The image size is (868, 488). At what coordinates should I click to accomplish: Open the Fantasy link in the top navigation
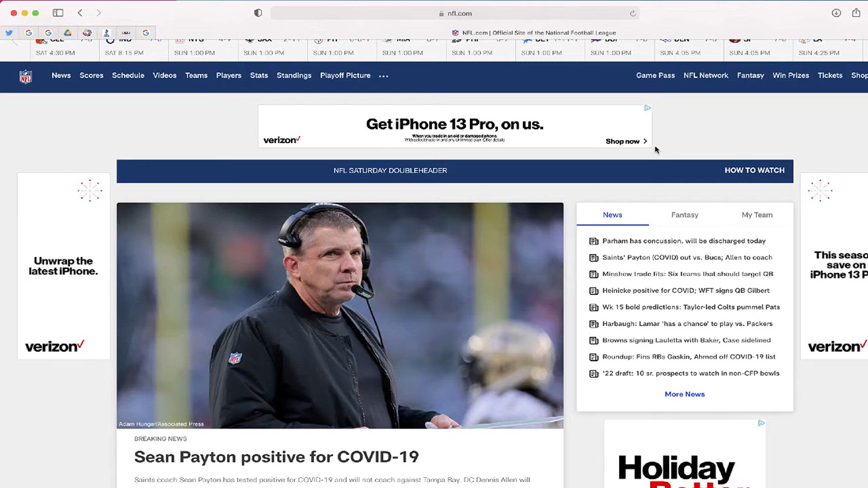pos(750,75)
